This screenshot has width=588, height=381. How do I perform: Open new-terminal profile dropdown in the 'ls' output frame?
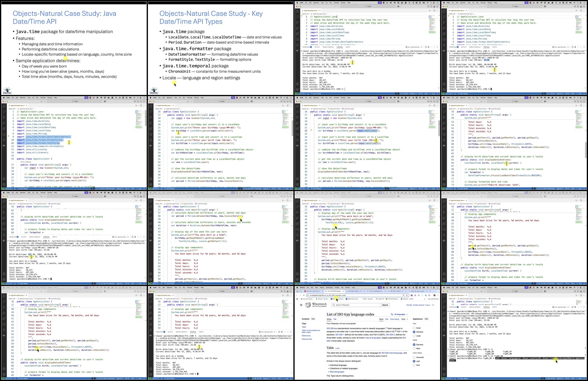click(570, 307)
